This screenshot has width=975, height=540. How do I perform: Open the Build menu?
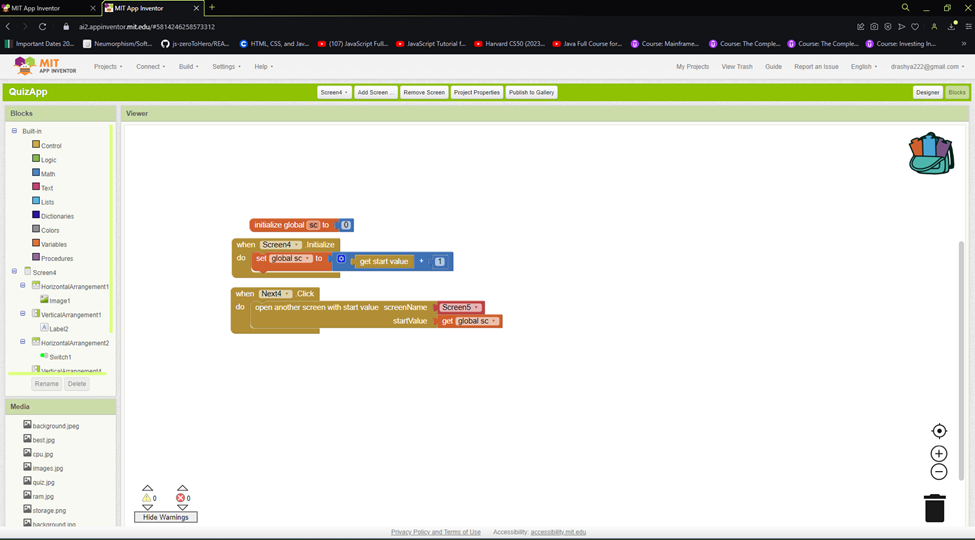point(188,67)
